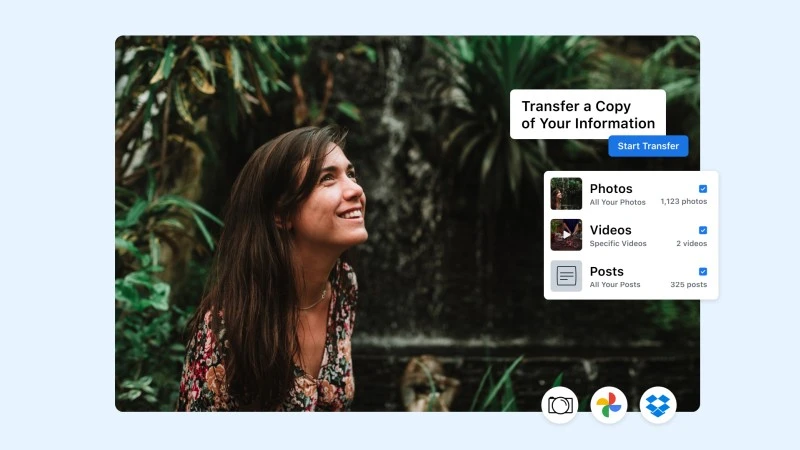
Task: Click the Posts document icon
Action: click(x=566, y=276)
